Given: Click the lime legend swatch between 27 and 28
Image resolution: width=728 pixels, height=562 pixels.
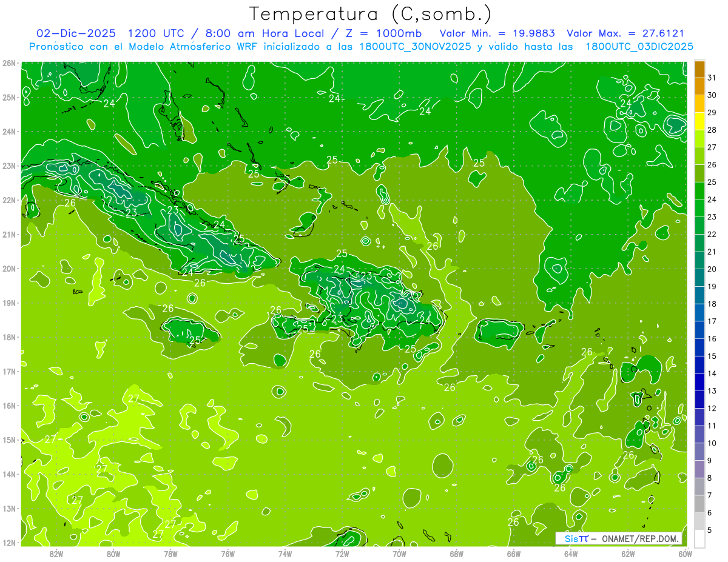Looking at the screenshot, I should 699,139.
